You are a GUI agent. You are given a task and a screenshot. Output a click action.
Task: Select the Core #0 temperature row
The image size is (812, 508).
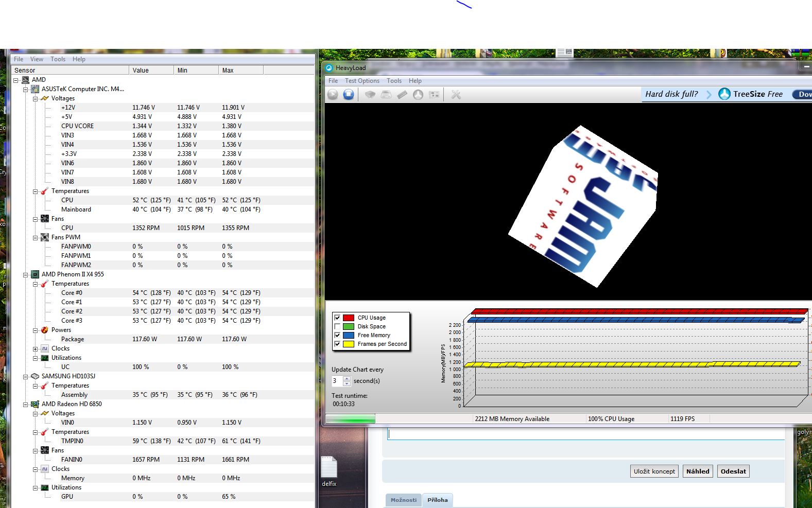pyautogui.click(x=163, y=293)
